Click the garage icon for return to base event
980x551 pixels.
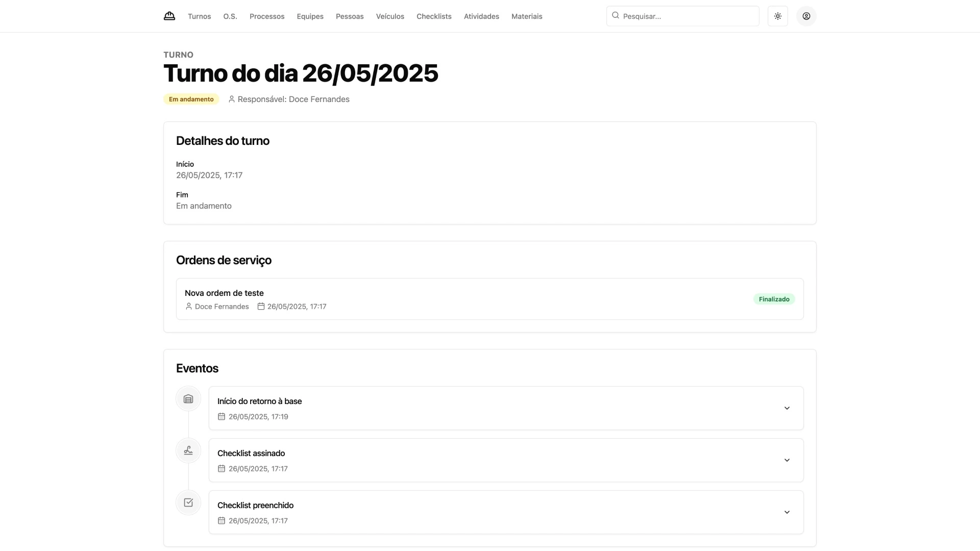tap(188, 399)
